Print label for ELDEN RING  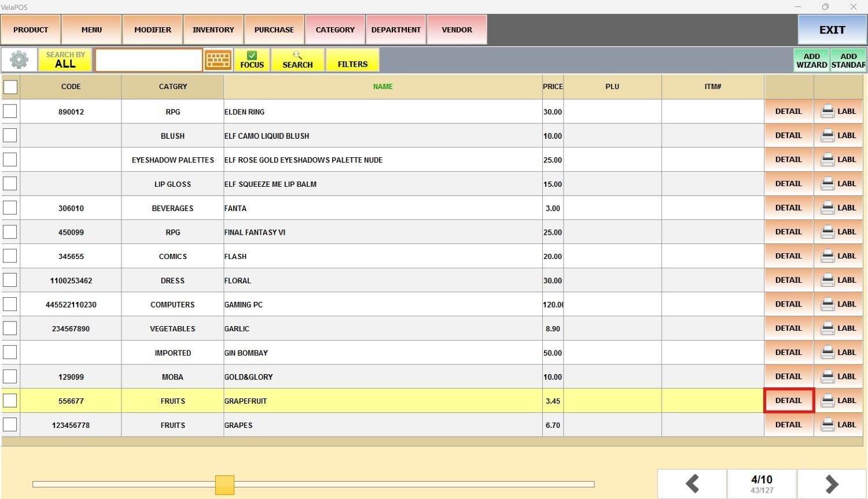pos(838,111)
